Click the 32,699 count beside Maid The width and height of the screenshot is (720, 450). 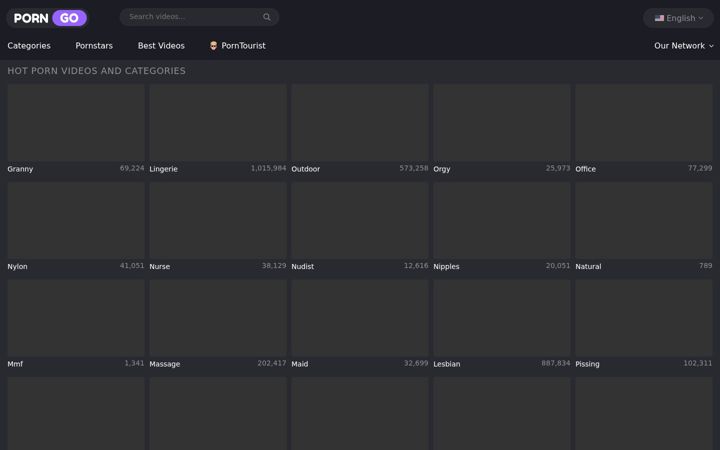click(416, 363)
